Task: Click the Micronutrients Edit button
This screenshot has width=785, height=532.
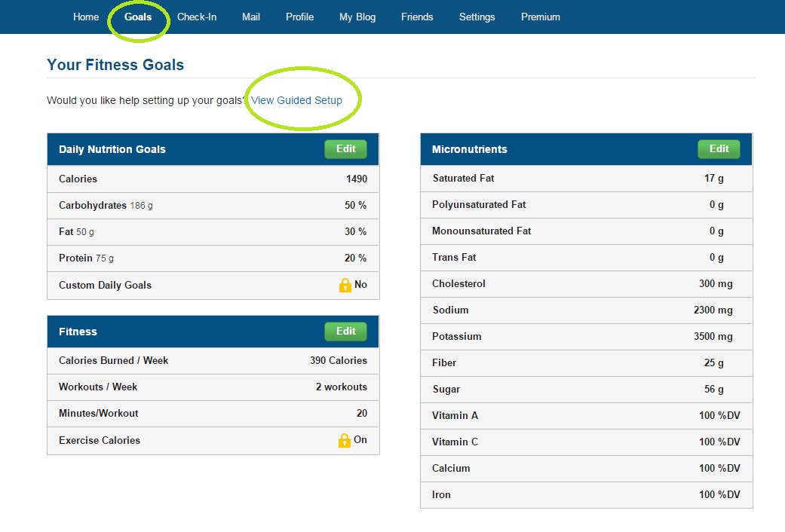Action: pyautogui.click(x=719, y=149)
